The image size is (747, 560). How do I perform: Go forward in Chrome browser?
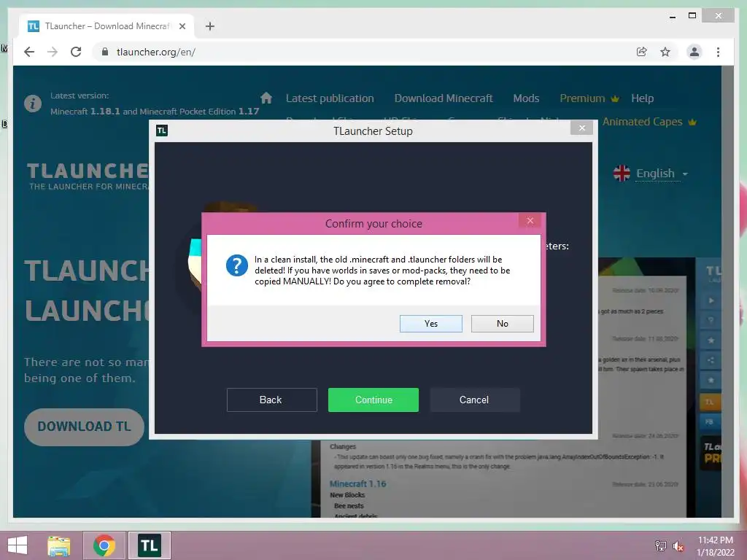[x=53, y=52]
